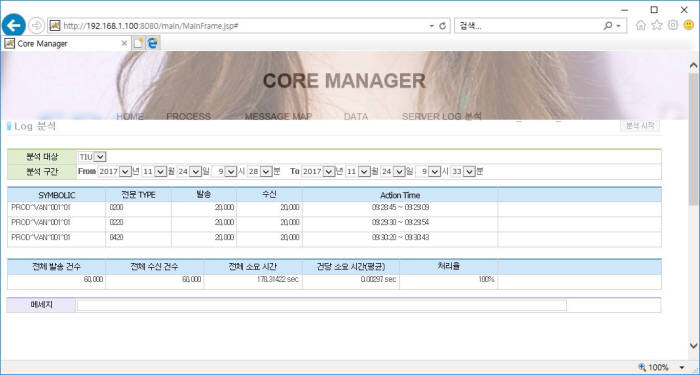Select the 전체 수신 건수 header
Image resolution: width=700 pixels, height=375 pixels.
[x=154, y=267]
